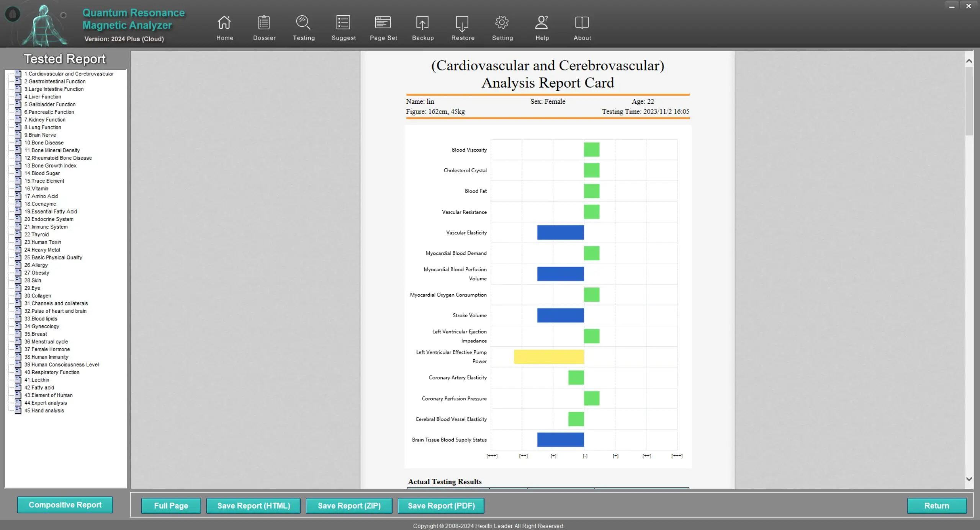
Task: Click the report scrollbar down arrow
Action: 969,479
